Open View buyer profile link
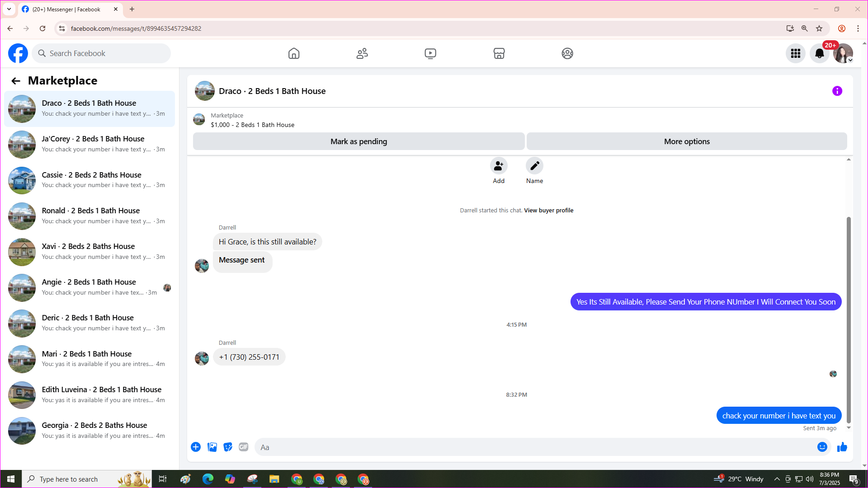 point(548,211)
